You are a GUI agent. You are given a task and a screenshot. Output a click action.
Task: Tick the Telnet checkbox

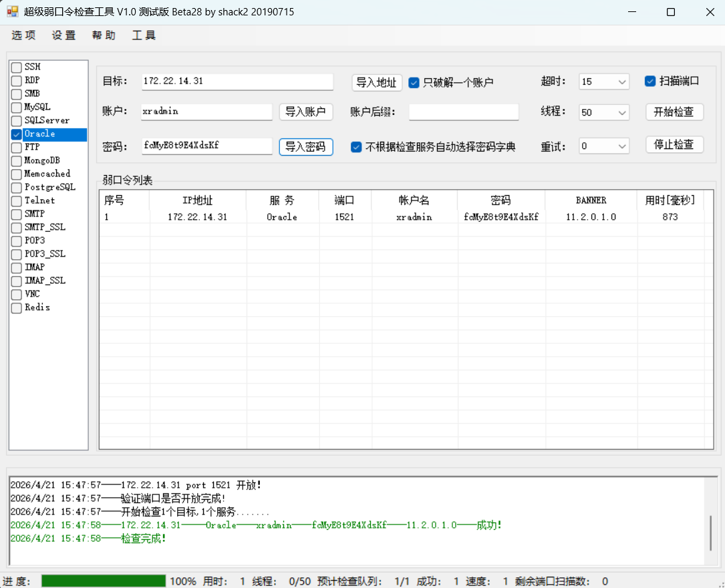pyautogui.click(x=17, y=201)
